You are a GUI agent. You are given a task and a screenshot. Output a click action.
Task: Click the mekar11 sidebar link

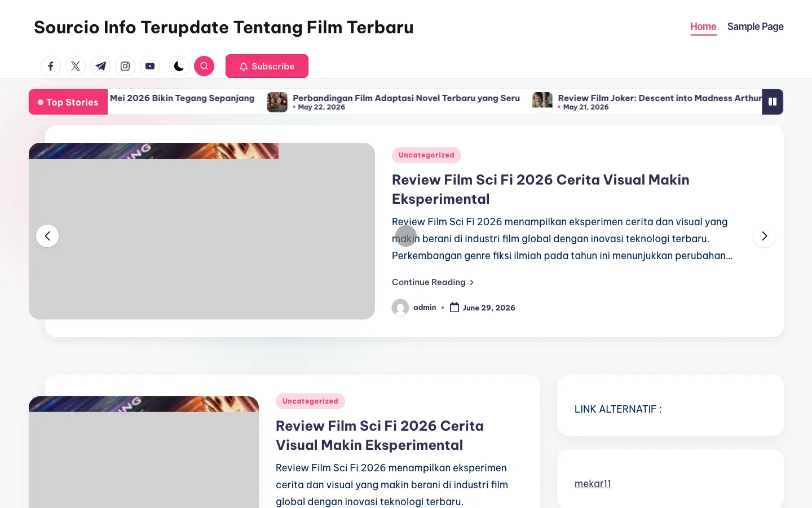coord(593,484)
